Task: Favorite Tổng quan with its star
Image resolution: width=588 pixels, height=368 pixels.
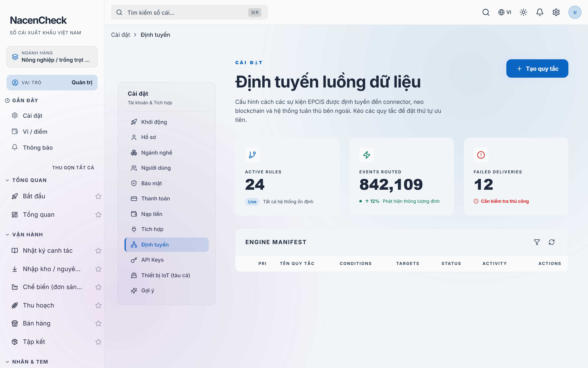Action: tap(98, 214)
